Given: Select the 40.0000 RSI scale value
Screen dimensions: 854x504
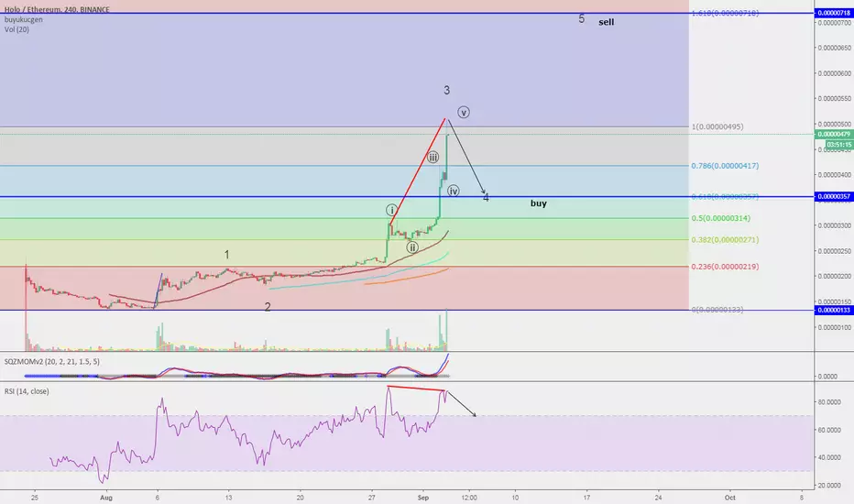Looking at the screenshot, I should click(x=829, y=457).
